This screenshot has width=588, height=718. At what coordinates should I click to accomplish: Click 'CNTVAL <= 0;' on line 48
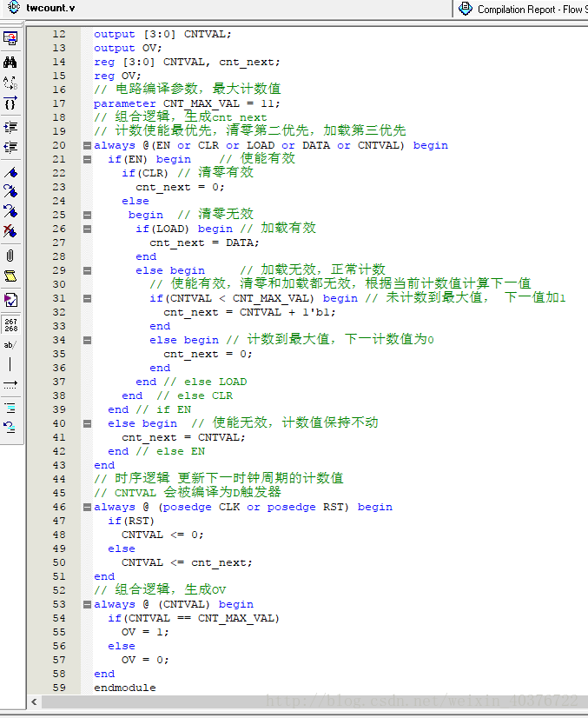point(162,535)
